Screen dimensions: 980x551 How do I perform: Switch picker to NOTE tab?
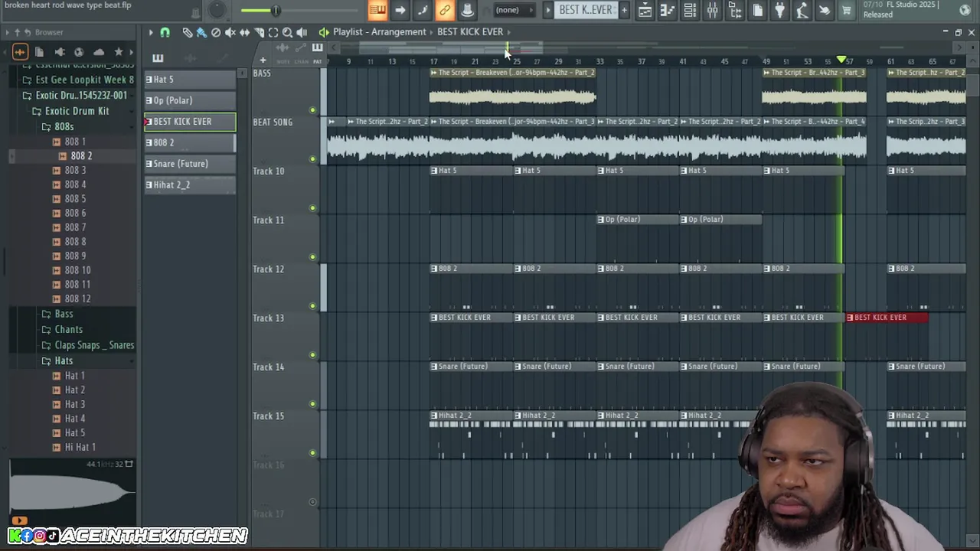coord(283,61)
